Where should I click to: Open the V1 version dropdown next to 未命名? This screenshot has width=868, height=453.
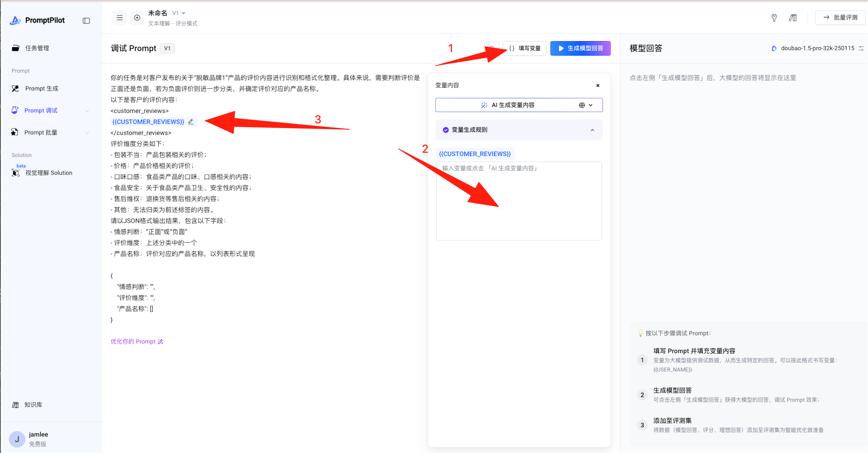[179, 13]
